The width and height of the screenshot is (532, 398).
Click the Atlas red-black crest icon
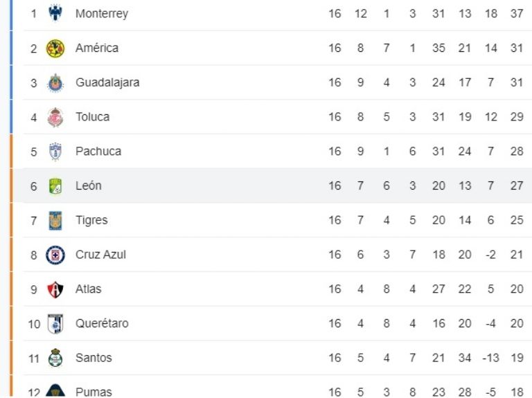tap(55, 289)
